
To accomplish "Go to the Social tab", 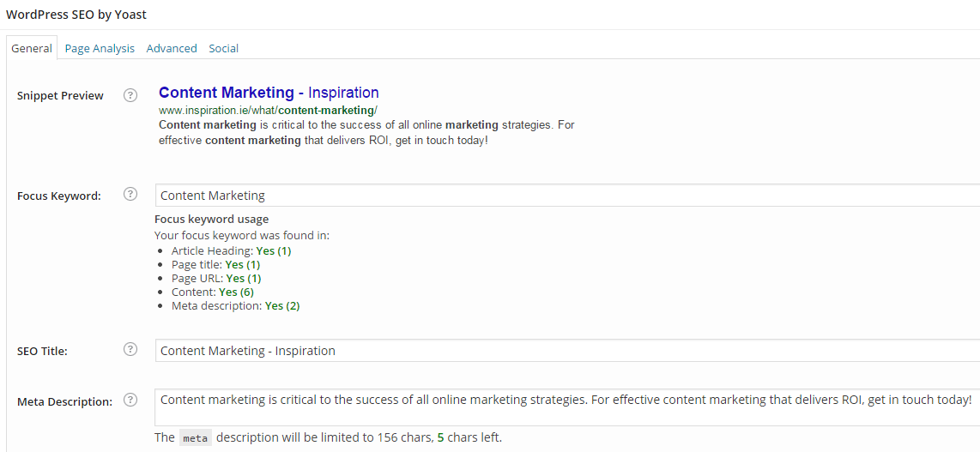I will click(224, 48).
